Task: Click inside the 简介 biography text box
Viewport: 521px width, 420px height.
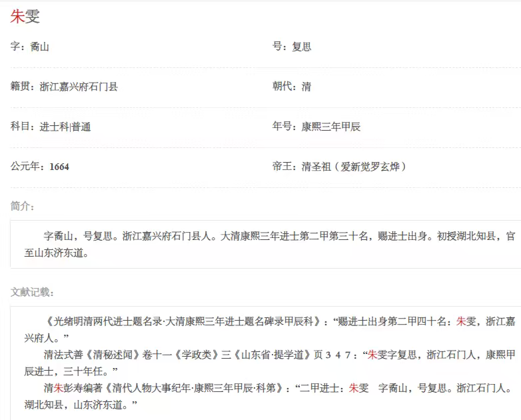Action: click(266, 244)
